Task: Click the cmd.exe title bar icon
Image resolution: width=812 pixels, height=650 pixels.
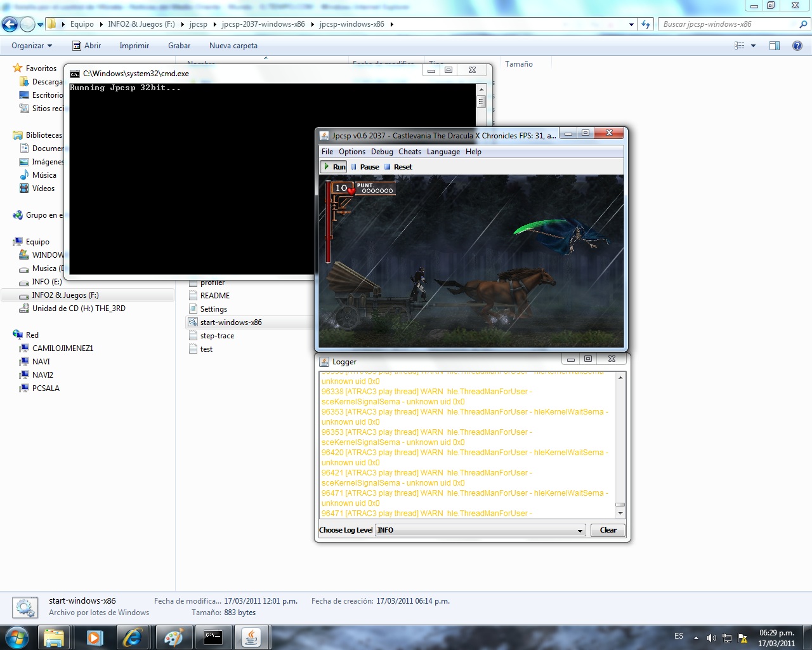Action: coord(75,74)
